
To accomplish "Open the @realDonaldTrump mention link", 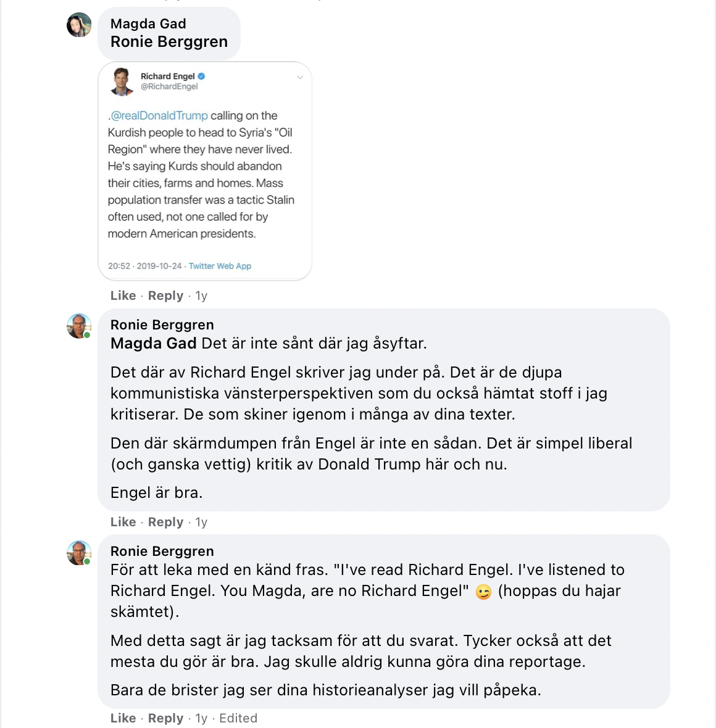I will point(159,115).
